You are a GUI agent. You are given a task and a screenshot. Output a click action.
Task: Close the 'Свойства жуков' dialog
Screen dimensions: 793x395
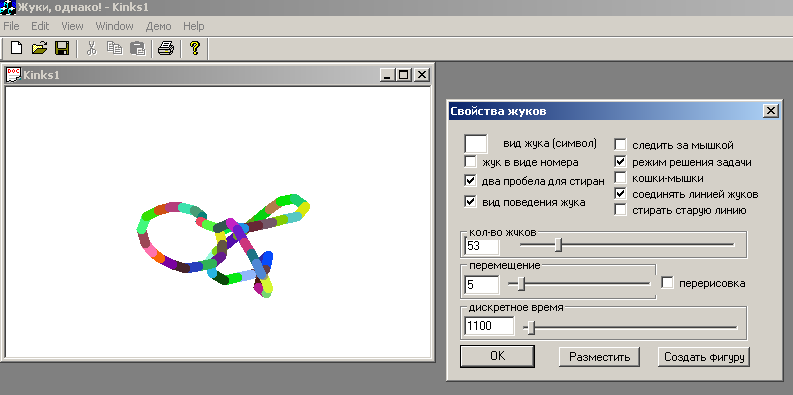[770, 111]
